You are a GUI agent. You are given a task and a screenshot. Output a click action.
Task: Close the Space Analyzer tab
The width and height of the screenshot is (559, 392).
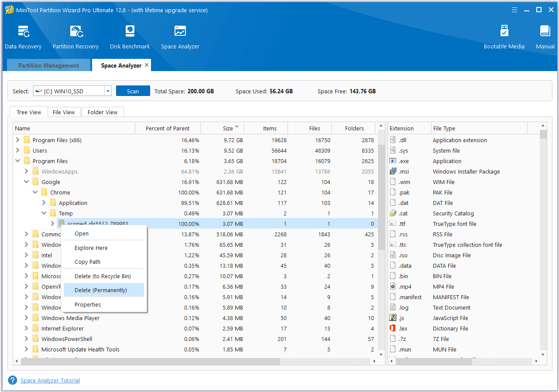click(147, 65)
